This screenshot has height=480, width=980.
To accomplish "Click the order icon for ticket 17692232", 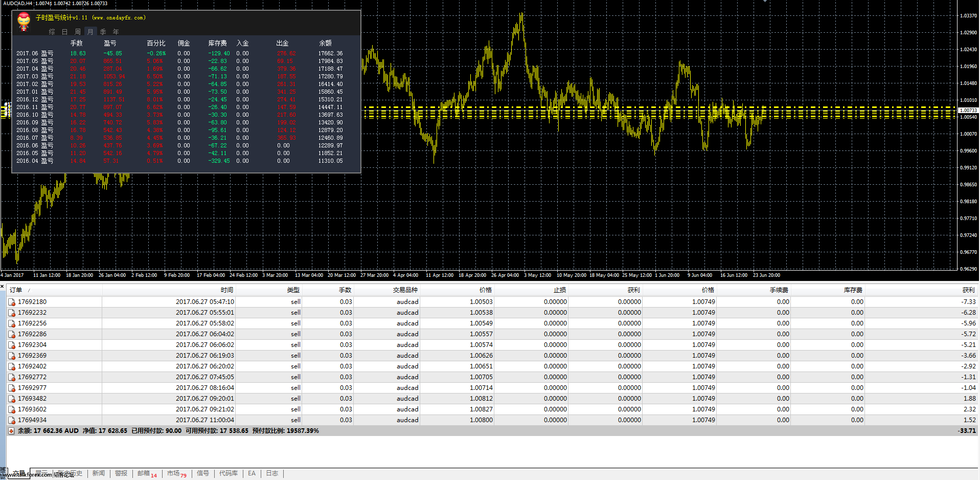I will pyautogui.click(x=12, y=313).
